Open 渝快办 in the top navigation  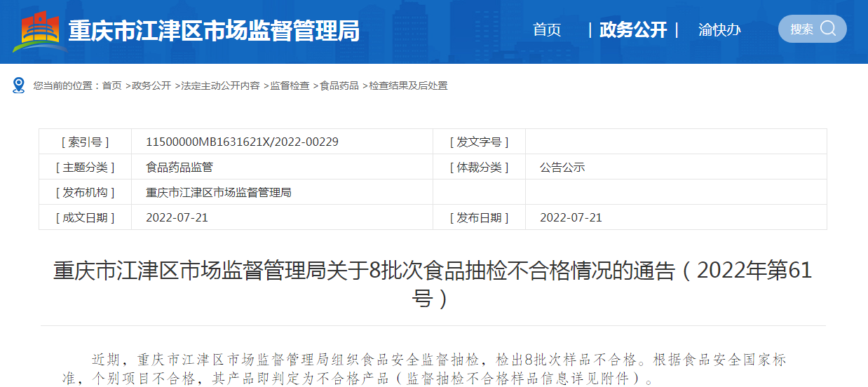coord(719,30)
